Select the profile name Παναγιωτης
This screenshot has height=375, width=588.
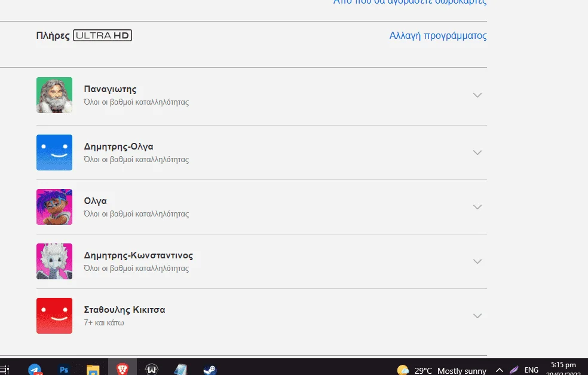pyautogui.click(x=110, y=89)
